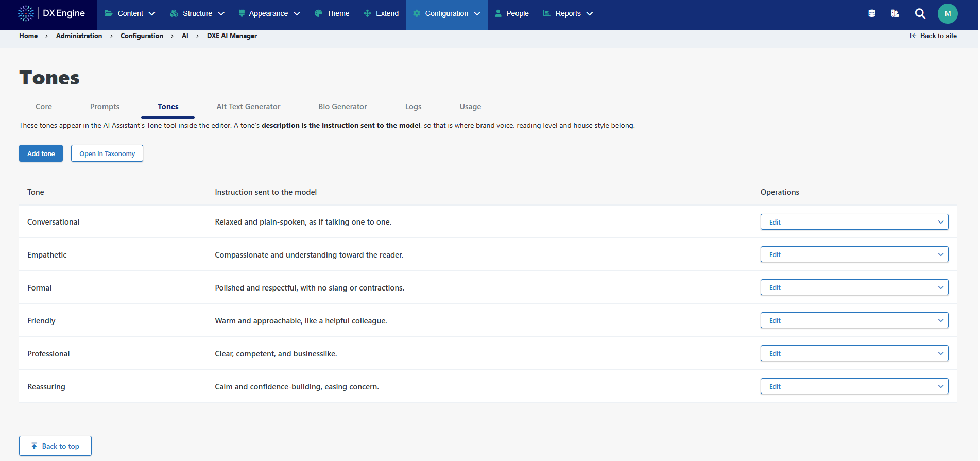This screenshot has width=980, height=461.
Task: Edit the Empathetic tone
Action: click(848, 254)
